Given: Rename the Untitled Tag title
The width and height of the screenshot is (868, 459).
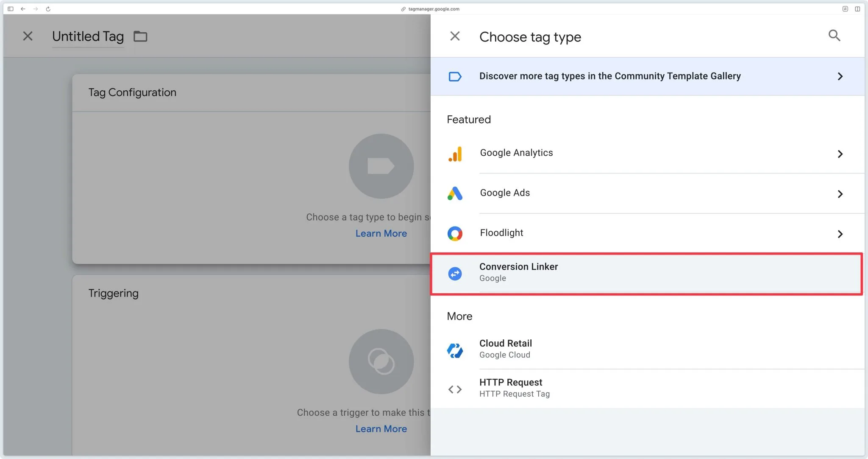Looking at the screenshot, I should pos(88,37).
